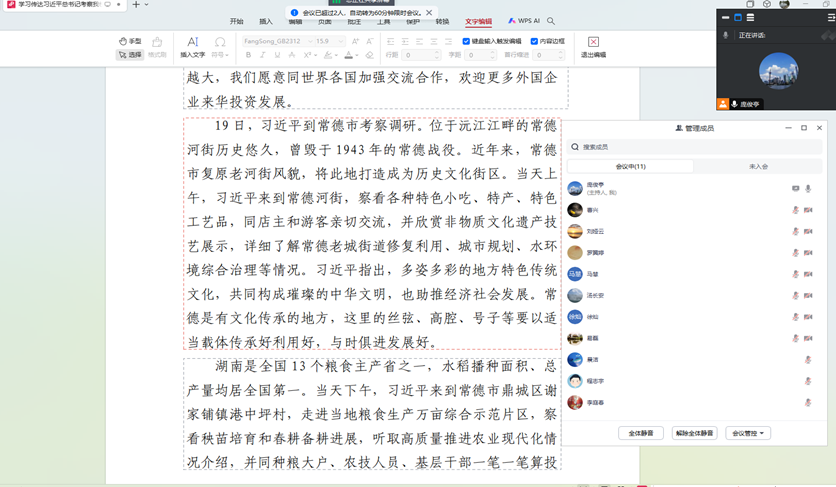The width and height of the screenshot is (836, 487).
Task: Toggle the host's microphone icon in member list
Action: tap(808, 189)
